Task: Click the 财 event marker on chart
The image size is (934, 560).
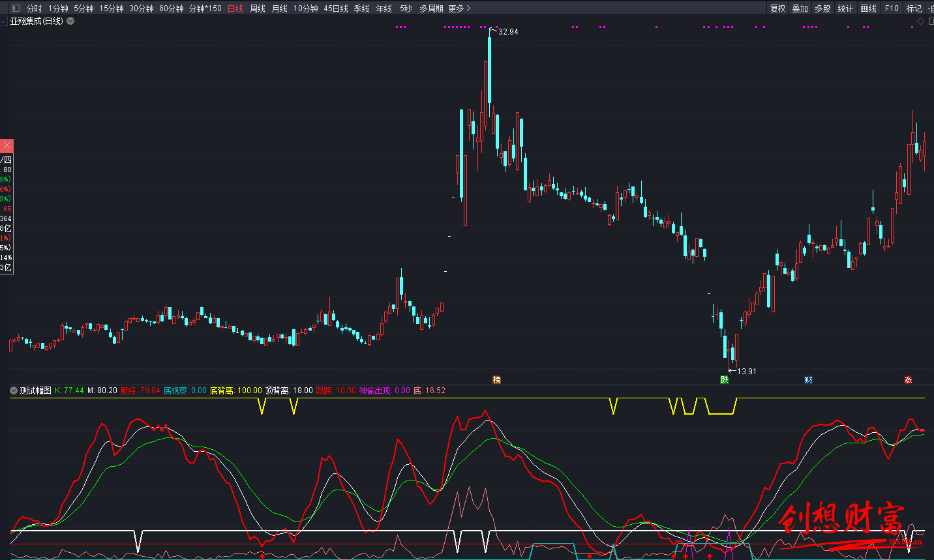Action: pyautogui.click(x=808, y=380)
